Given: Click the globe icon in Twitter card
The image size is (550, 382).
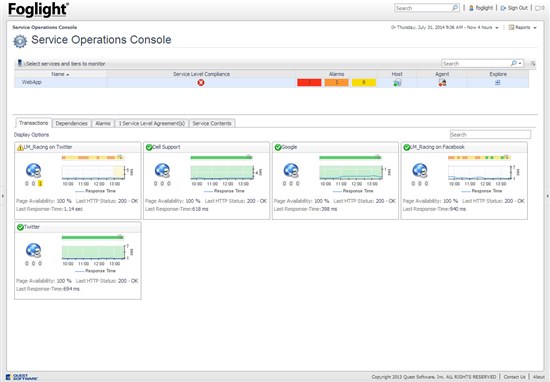Looking at the screenshot, I should [34, 251].
